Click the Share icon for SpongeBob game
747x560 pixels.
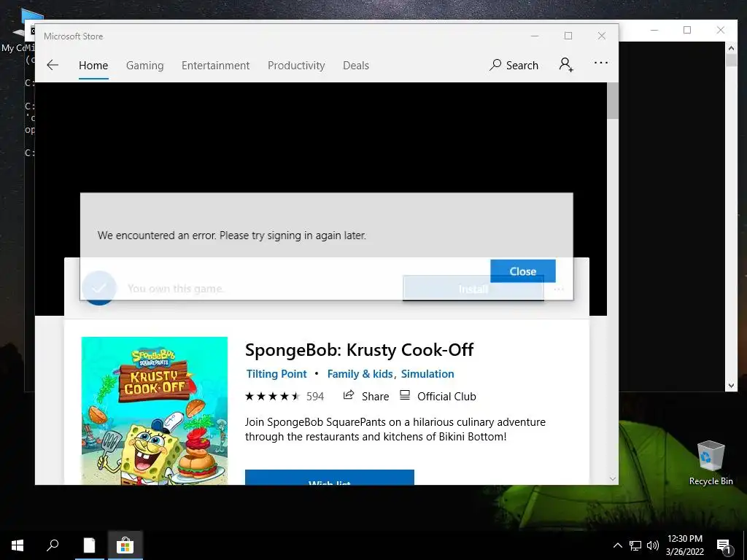(349, 395)
